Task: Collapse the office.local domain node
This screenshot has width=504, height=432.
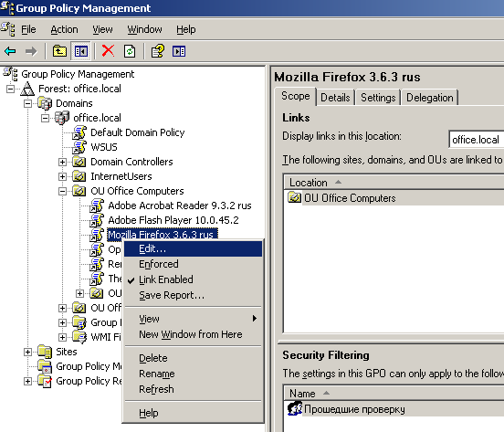Action: pyautogui.click(x=46, y=119)
